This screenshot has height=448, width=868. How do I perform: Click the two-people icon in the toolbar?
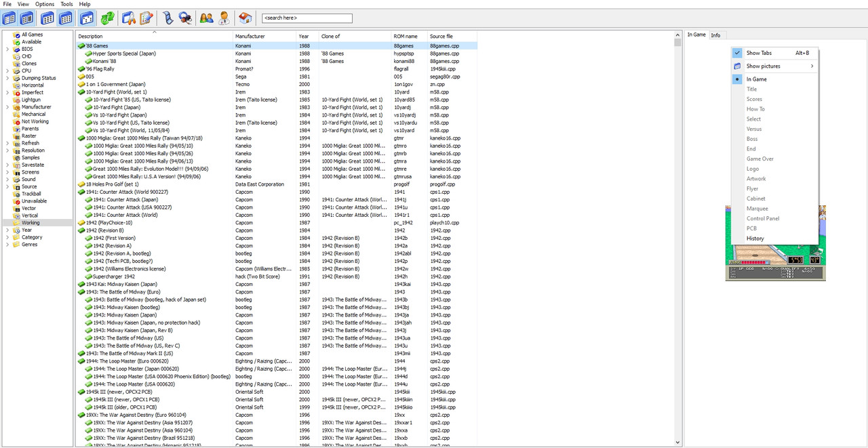pos(206,18)
